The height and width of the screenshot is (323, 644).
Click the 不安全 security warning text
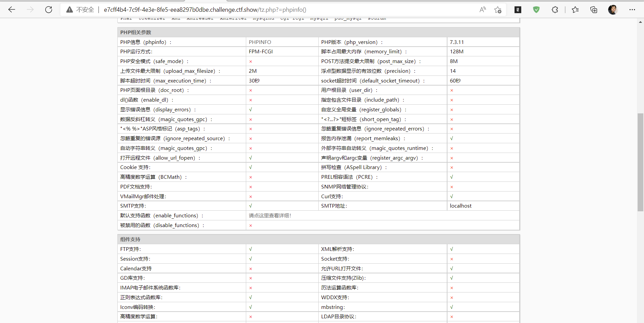[85, 10]
